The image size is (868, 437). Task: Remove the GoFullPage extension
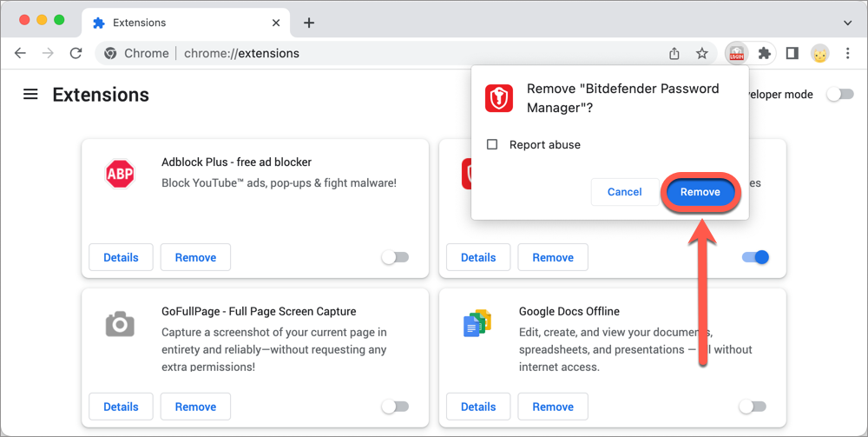coord(195,407)
